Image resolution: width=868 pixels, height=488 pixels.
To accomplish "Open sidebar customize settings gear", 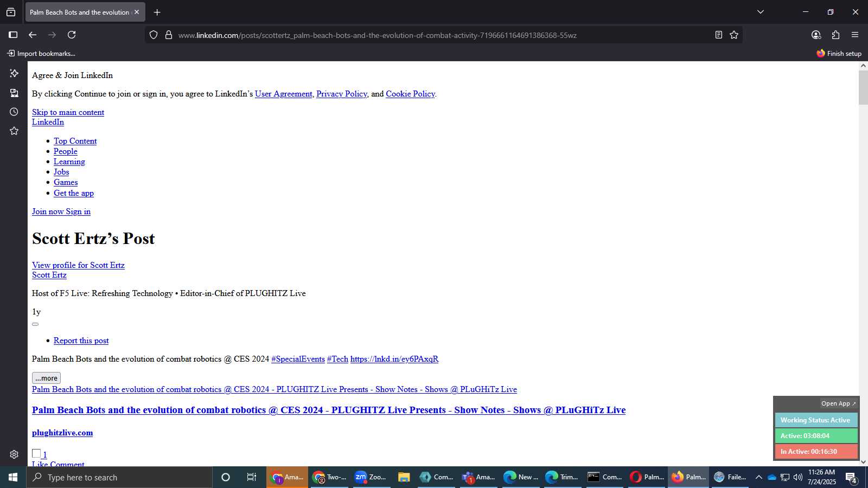I will pyautogui.click(x=14, y=454).
